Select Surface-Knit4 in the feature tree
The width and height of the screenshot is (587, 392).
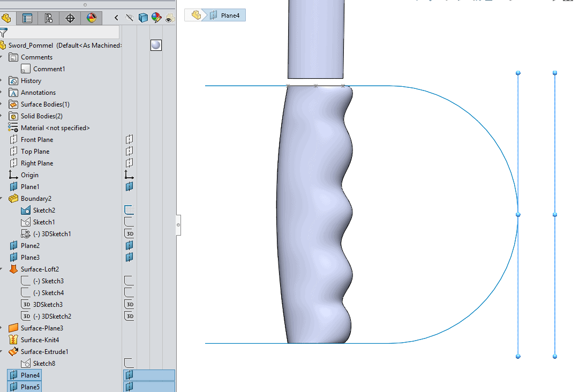tap(40, 340)
